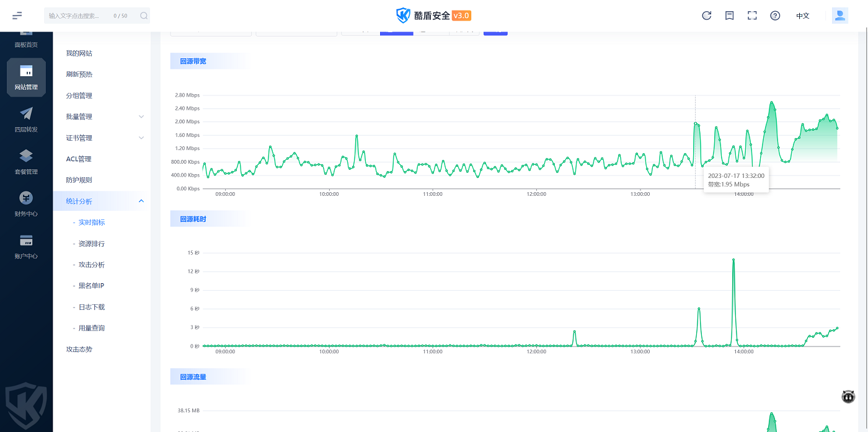Viewport: 868px width, 432px height.
Task: Open ACL管理 menu item
Action: tap(79, 159)
